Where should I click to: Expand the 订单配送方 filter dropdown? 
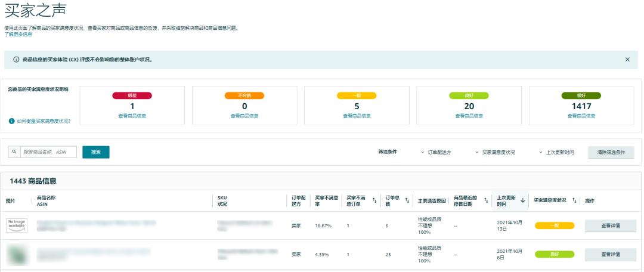tap(436, 153)
